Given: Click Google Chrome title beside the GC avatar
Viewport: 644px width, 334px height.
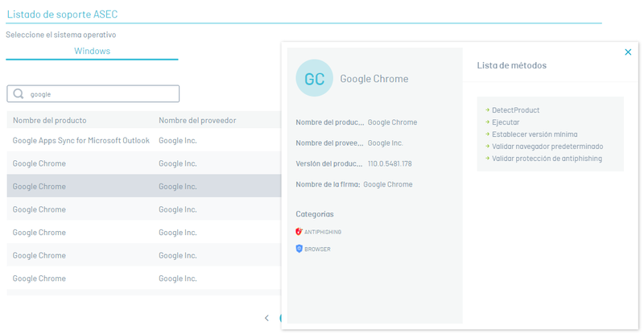Looking at the screenshot, I should click(x=374, y=78).
